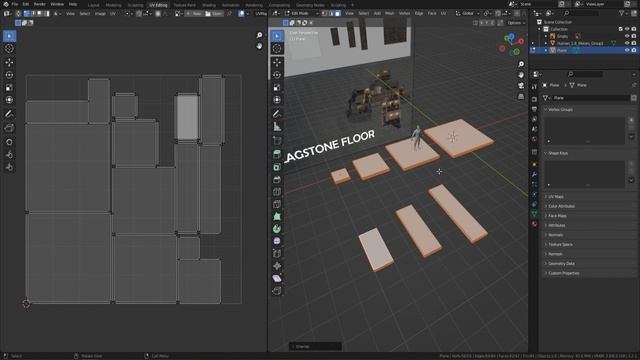Select the Loop Cut tool in the viewport
The width and height of the screenshot is (640, 360).
coord(277,192)
